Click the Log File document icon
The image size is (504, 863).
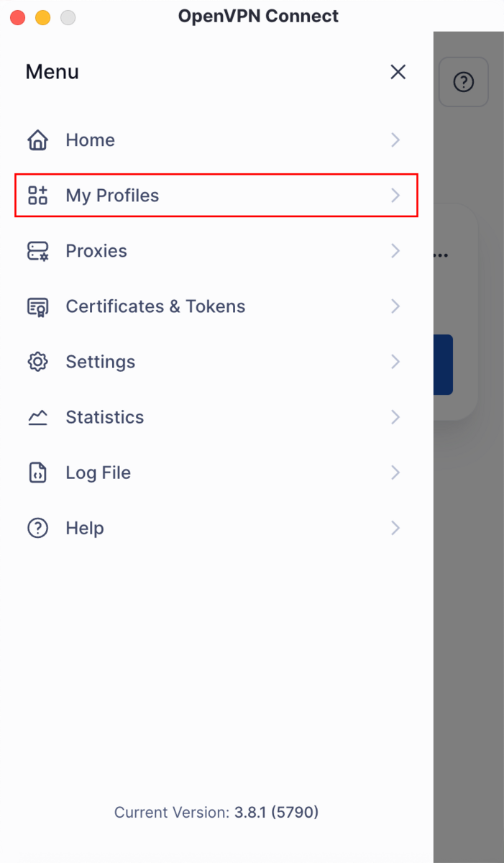[37, 472]
